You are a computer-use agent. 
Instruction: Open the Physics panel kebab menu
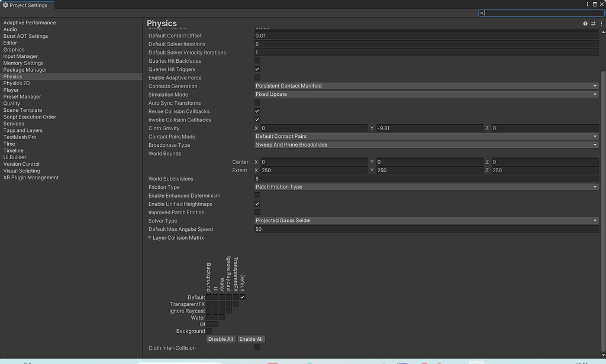click(601, 24)
